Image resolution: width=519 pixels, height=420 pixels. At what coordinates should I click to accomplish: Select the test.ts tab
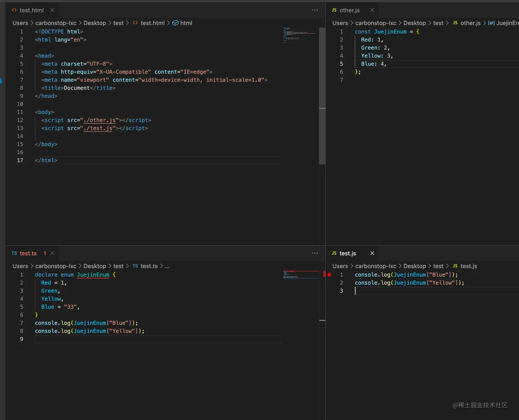28,253
